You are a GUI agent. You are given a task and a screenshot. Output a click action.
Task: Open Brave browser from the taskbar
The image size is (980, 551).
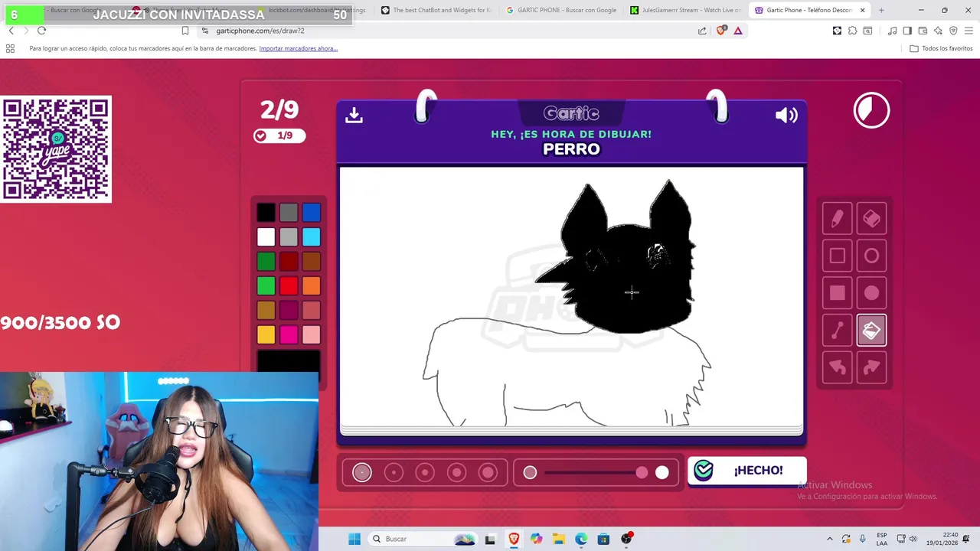click(514, 539)
